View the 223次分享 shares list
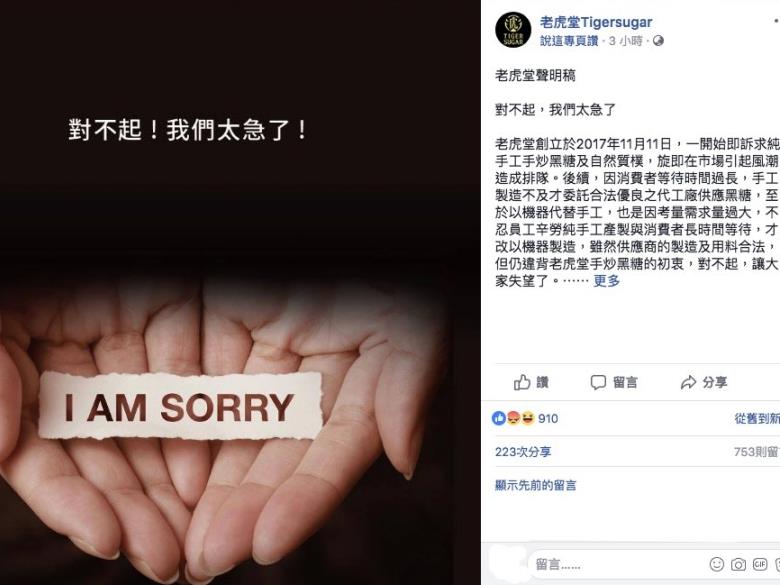This screenshot has height=585, width=780. click(523, 452)
